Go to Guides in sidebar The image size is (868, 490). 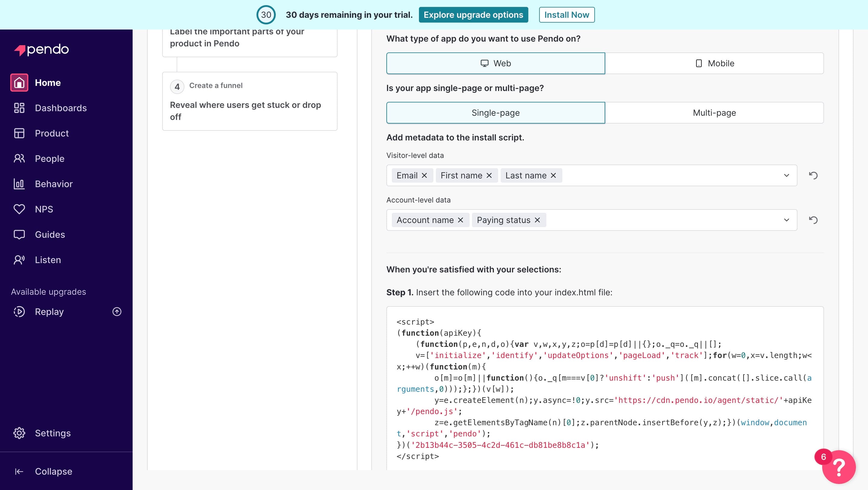[x=50, y=234]
